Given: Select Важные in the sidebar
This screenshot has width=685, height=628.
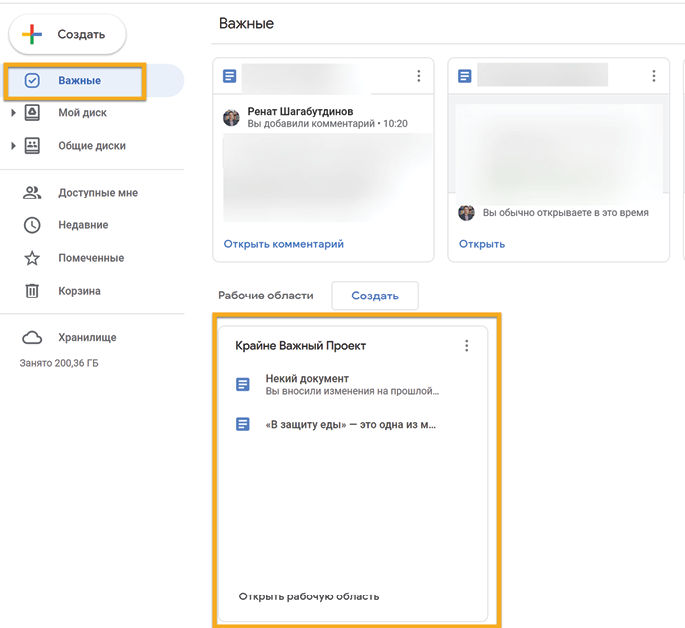Looking at the screenshot, I should pyautogui.click(x=79, y=81).
